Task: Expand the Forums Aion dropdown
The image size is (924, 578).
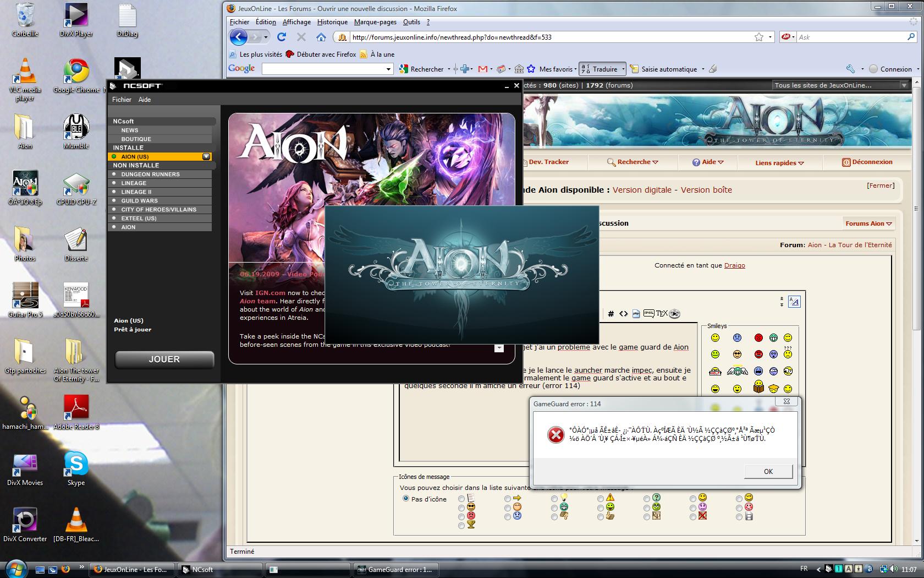Action: coord(868,223)
